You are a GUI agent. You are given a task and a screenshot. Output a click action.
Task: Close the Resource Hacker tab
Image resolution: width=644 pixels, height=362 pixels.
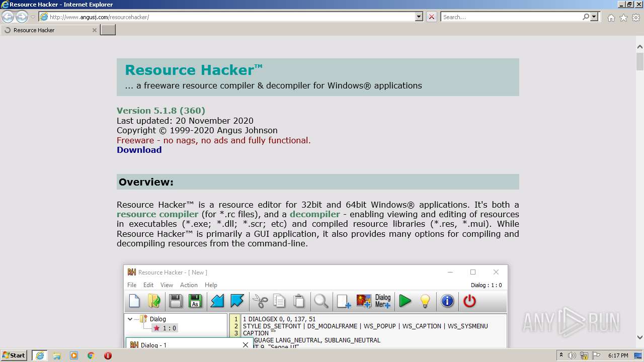pyautogui.click(x=94, y=30)
